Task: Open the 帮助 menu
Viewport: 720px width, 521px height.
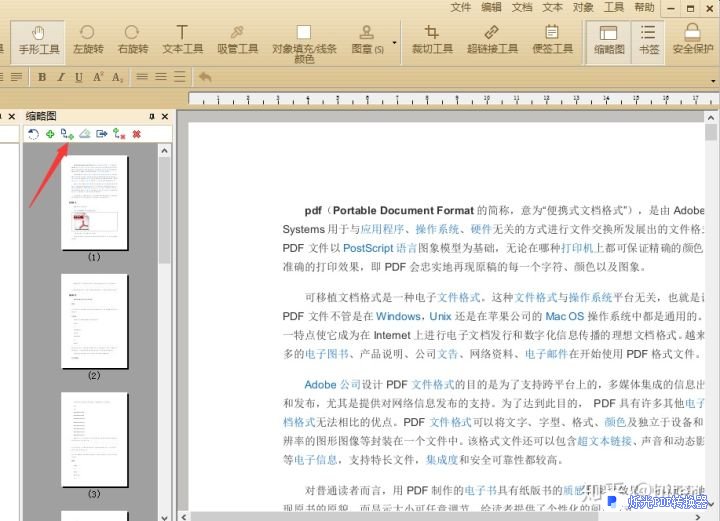Action: click(x=644, y=7)
